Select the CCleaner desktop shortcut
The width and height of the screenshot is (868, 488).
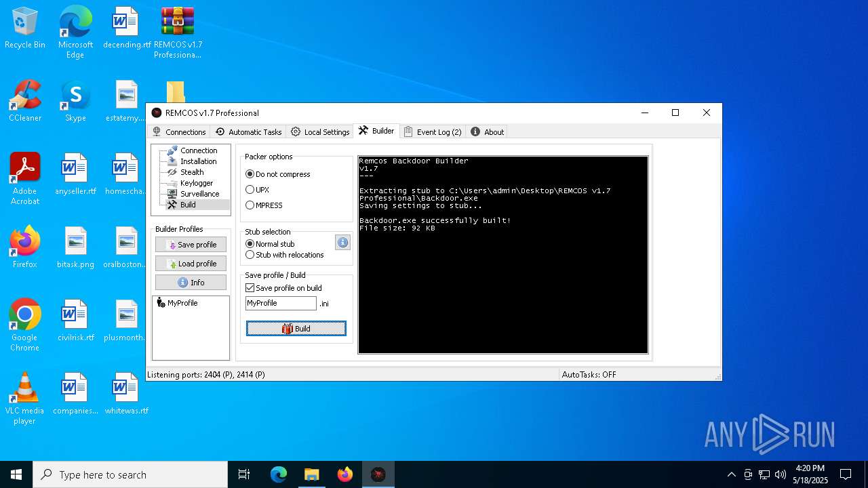25,102
